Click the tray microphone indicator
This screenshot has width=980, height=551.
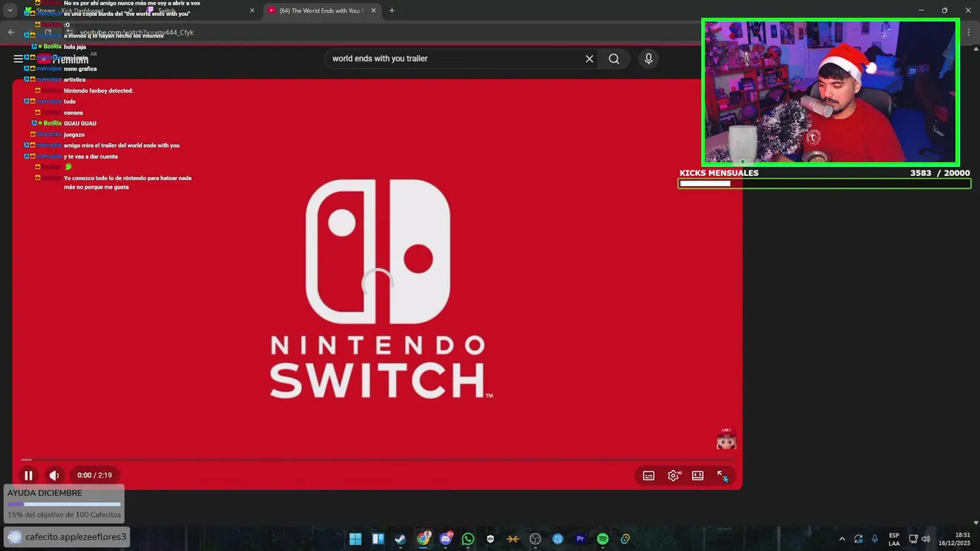tap(874, 539)
